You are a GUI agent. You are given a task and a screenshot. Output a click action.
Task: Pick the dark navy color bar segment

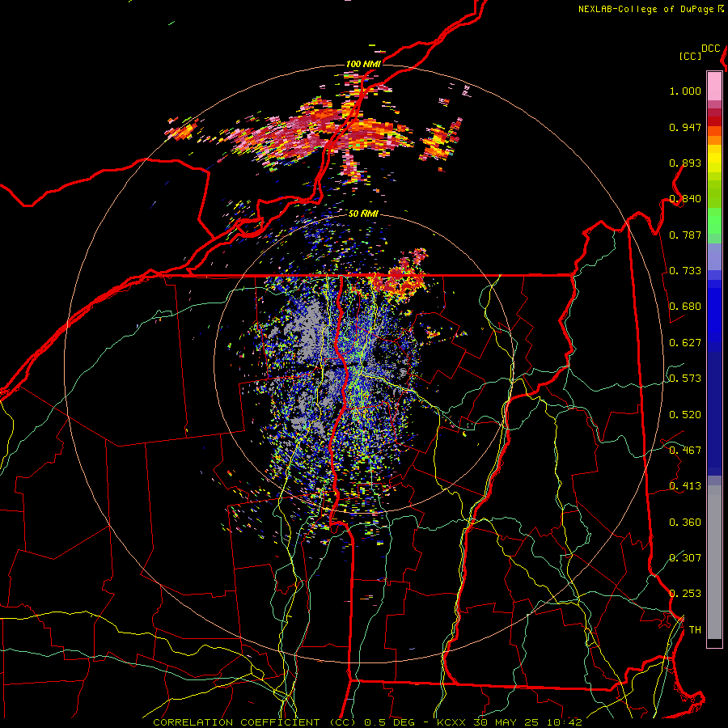tap(714, 413)
